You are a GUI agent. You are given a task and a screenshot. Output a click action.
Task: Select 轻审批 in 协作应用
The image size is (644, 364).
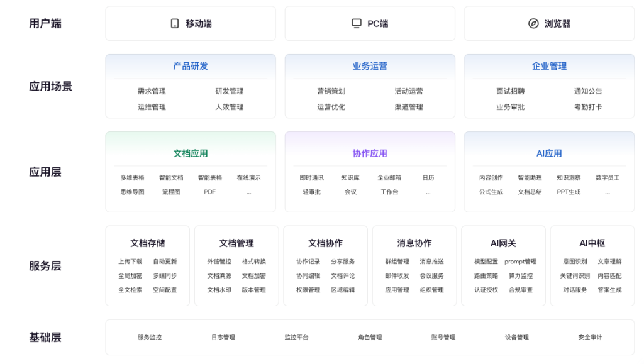pyautogui.click(x=312, y=192)
